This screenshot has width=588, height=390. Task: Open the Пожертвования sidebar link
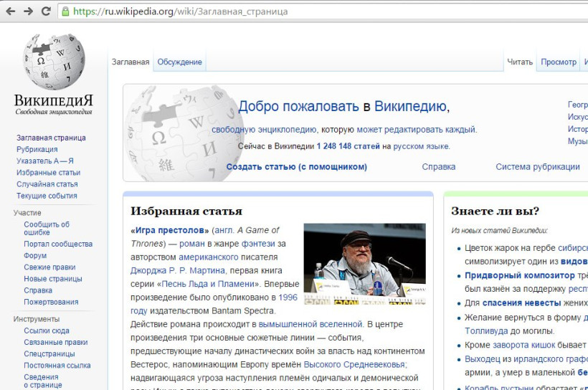tap(51, 302)
